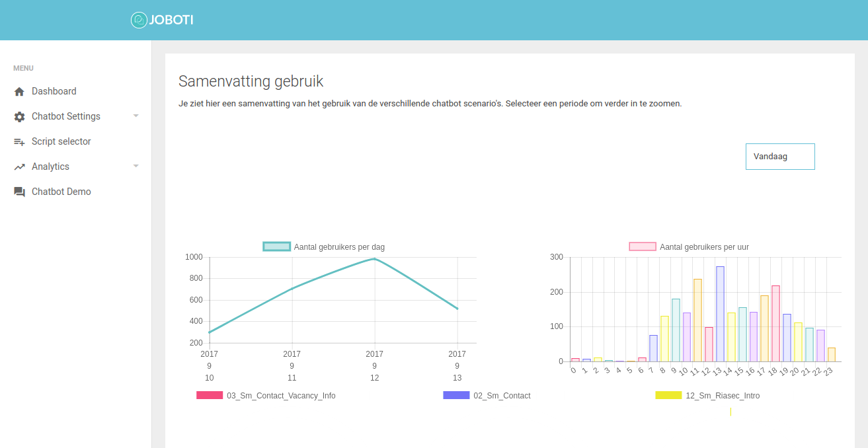The width and height of the screenshot is (868, 448).
Task: Click the Script selector list icon
Action: (19, 141)
